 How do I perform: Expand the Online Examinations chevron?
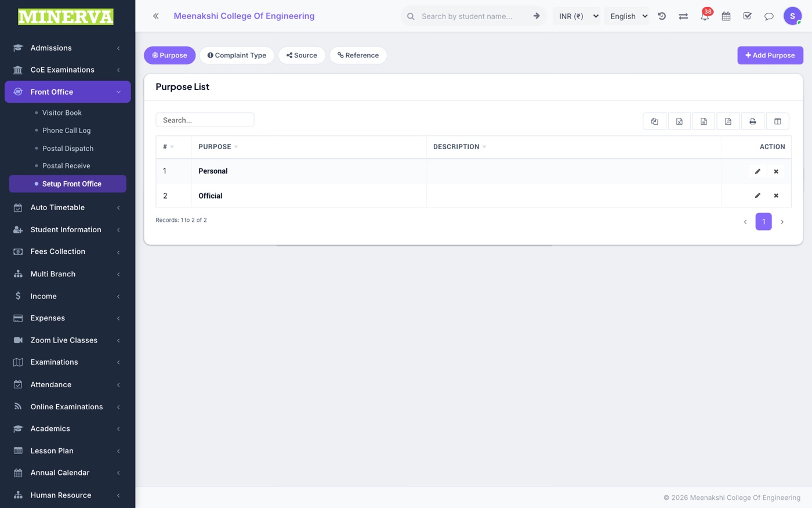[x=118, y=407]
